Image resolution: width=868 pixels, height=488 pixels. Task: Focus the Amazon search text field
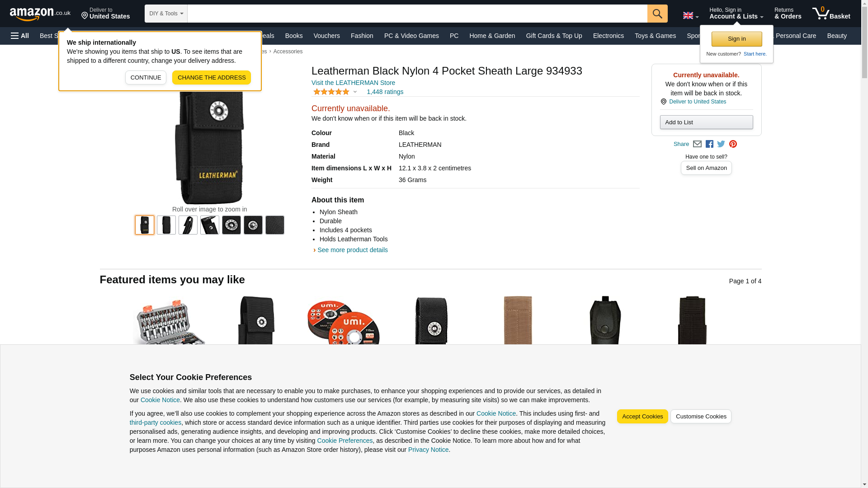(417, 14)
